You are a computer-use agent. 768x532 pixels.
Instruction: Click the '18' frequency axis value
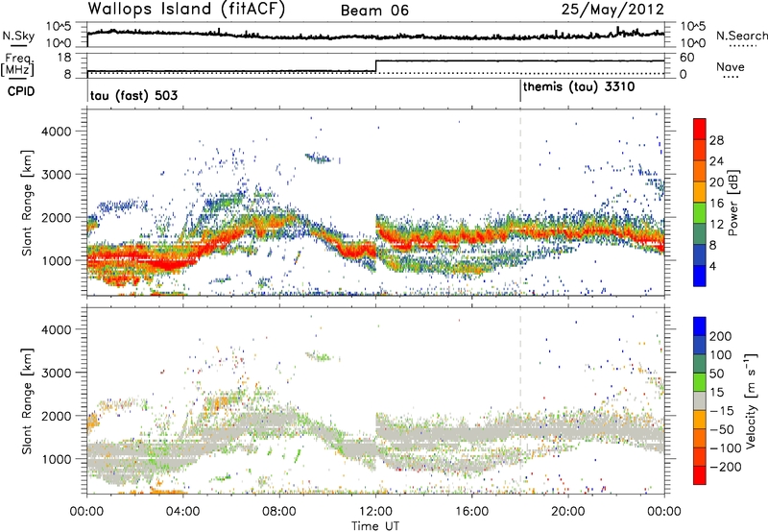[x=64, y=58]
